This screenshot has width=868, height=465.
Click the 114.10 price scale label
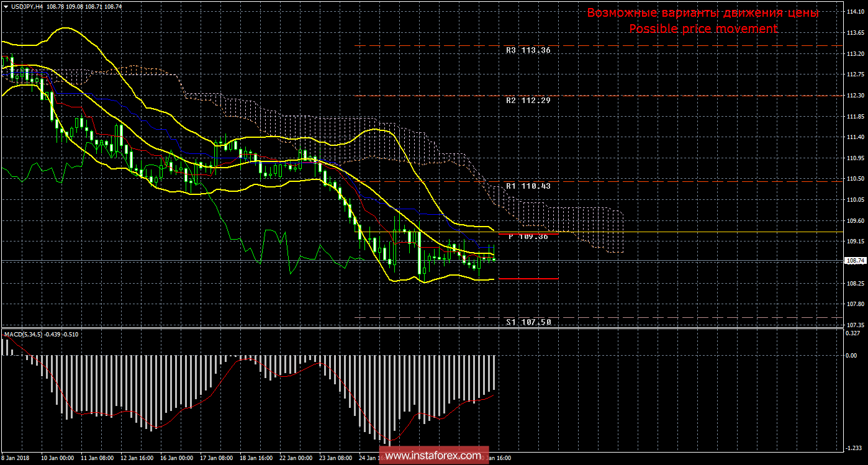[855, 12]
